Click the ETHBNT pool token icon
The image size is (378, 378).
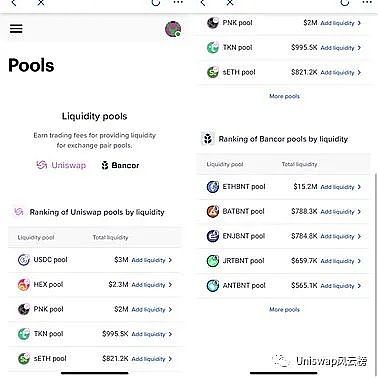pyautogui.click(x=213, y=187)
